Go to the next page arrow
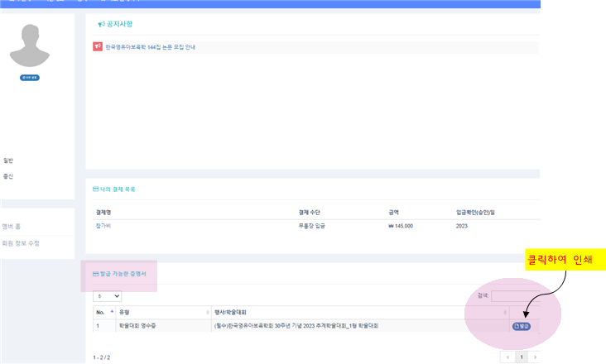The width and height of the screenshot is (606, 364). (535, 357)
